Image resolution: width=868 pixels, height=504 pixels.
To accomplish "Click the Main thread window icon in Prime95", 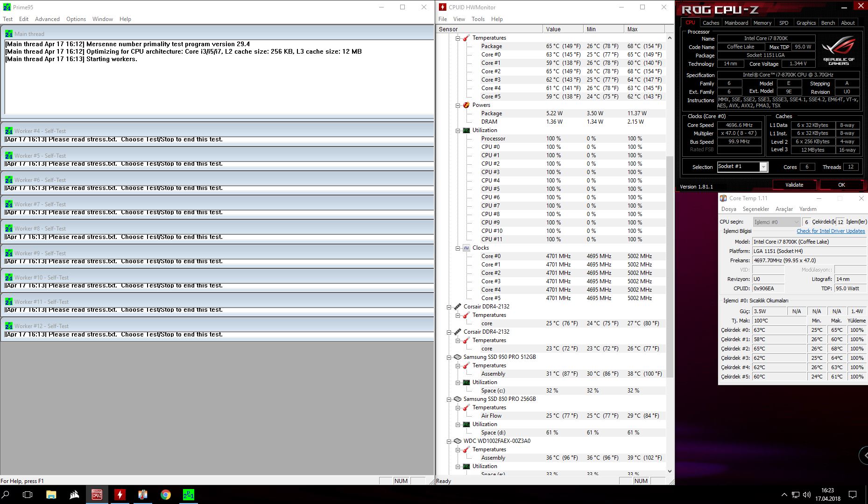I will [x=9, y=34].
